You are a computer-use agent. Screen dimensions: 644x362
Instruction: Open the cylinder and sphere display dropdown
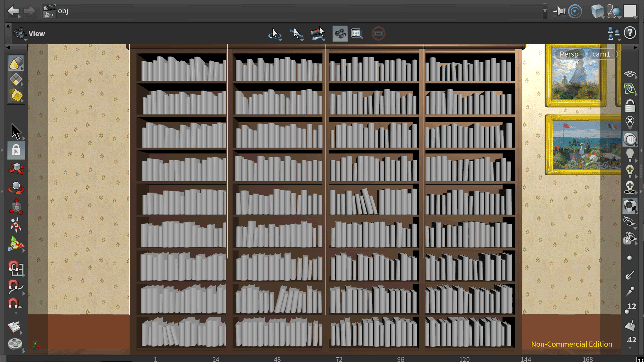pyautogui.click(x=613, y=11)
